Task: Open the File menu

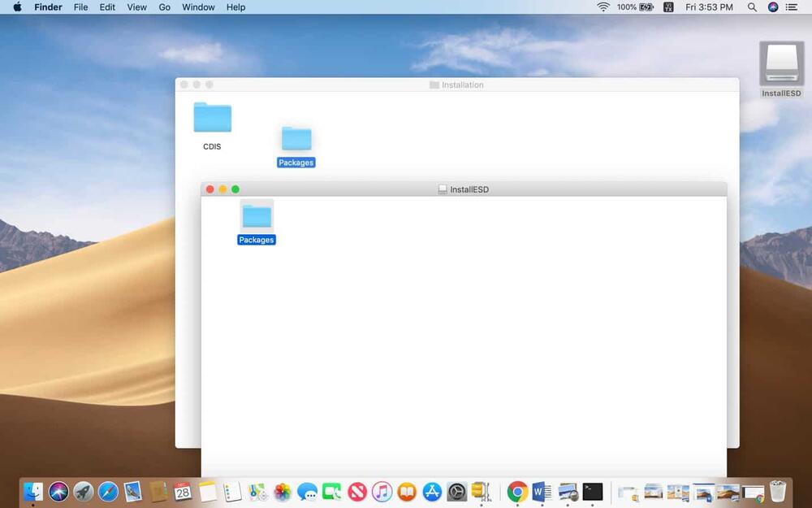Action: (x=81, y=7)
